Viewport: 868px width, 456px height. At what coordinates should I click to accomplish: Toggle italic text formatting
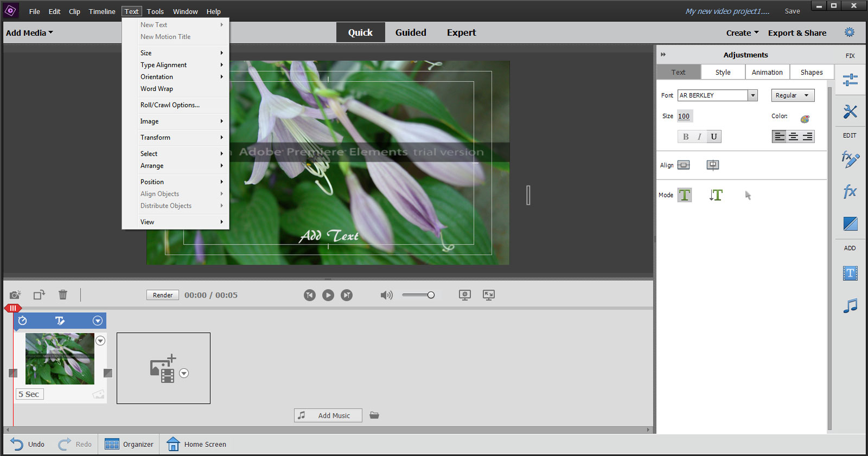point(700,137)
